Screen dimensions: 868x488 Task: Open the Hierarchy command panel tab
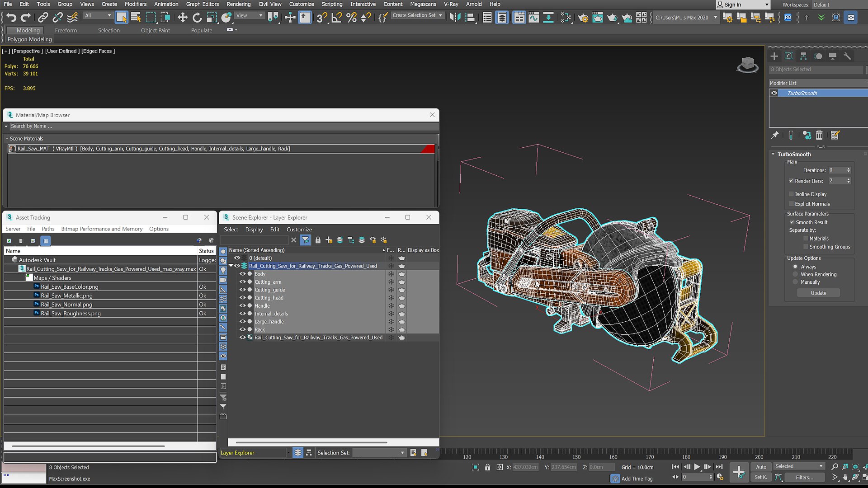coord(803,56)
